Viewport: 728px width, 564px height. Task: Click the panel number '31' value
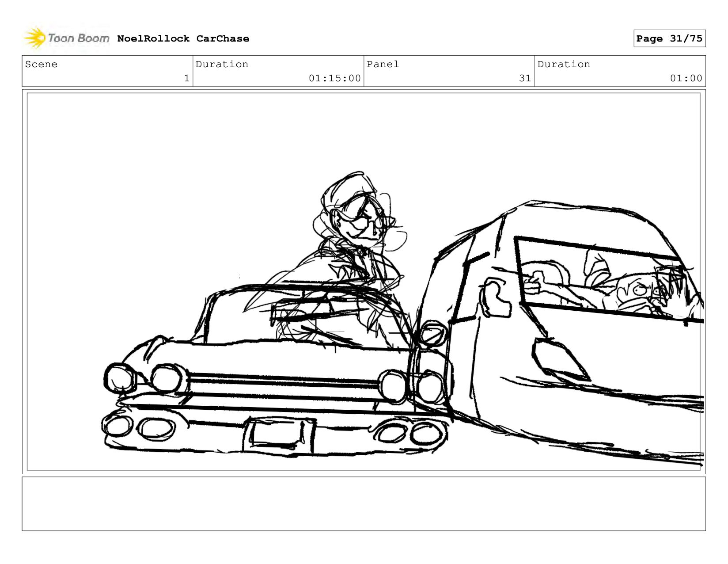[525, 78]
